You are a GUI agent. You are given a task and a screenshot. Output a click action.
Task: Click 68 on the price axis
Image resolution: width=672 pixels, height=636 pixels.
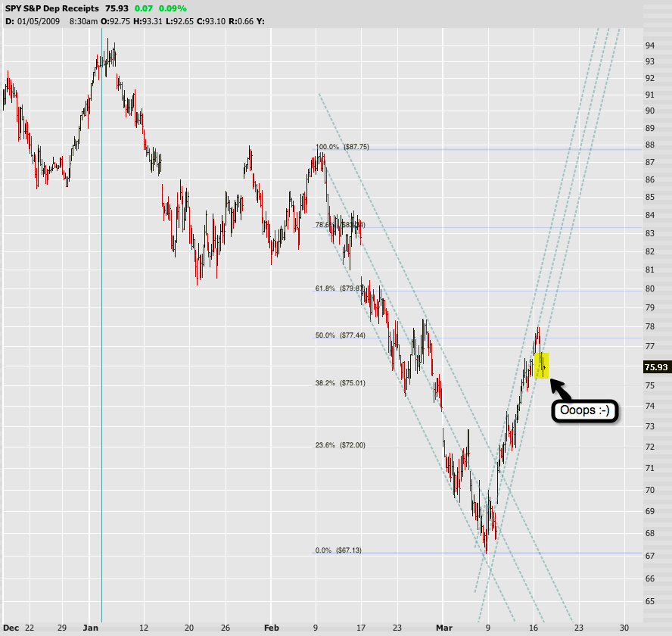click(650, 533)
